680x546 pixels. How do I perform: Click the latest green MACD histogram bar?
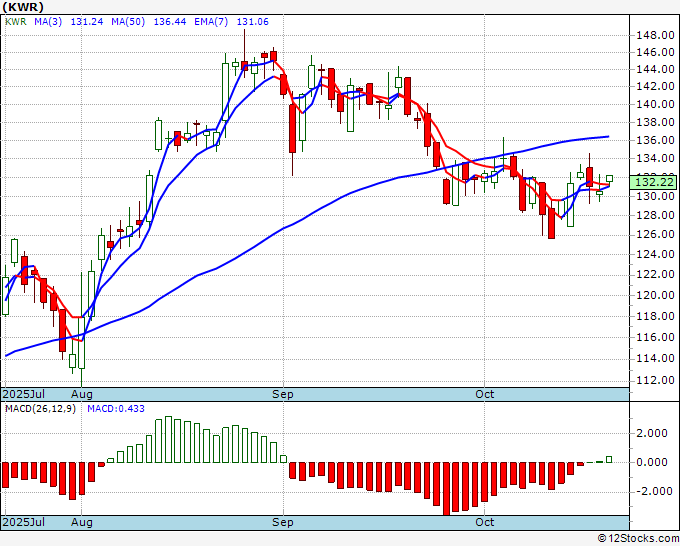coord(609,459)
